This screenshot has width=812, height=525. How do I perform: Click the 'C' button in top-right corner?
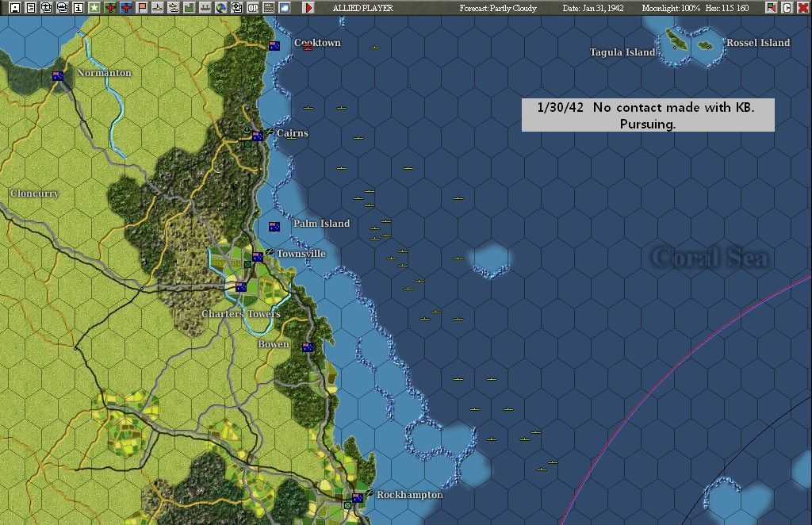pos(787,8)
